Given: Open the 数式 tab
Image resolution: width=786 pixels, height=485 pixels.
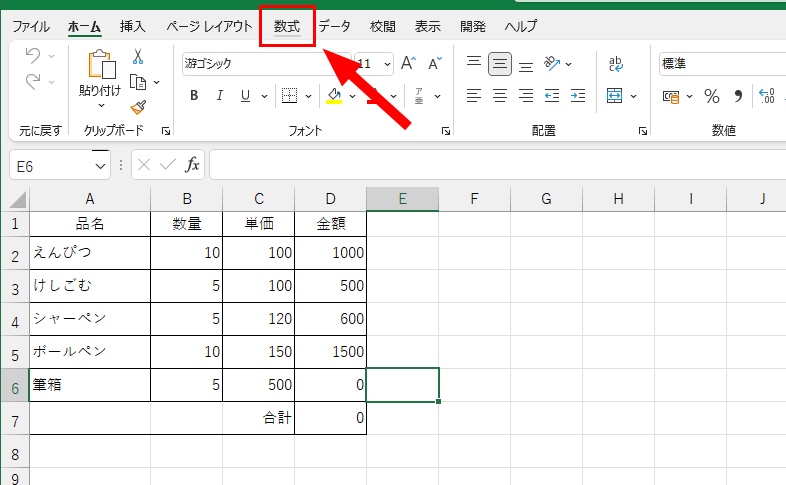Looking at the screenshot, I should click(287, 26).
